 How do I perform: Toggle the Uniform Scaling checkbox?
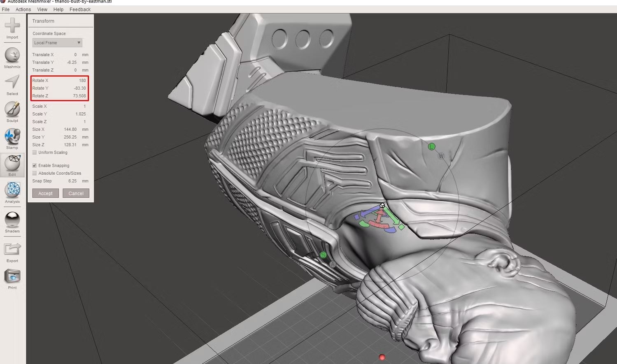pyautogui.click(x=35, y=153)
